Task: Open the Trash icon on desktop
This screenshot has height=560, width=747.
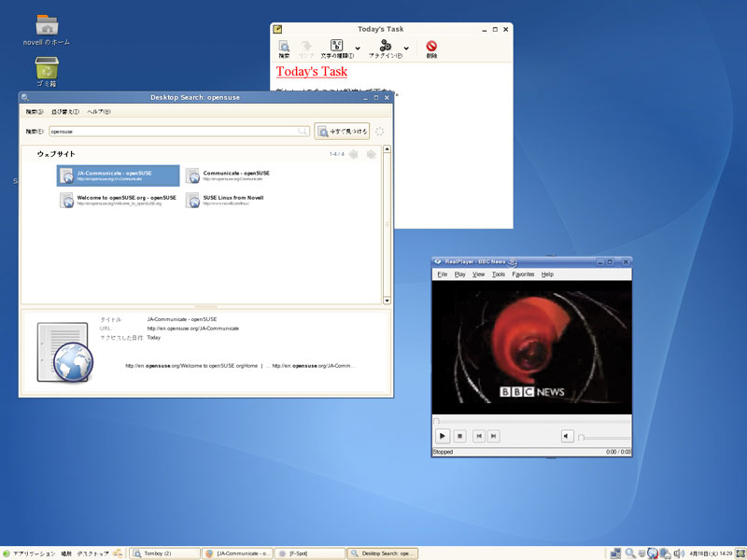Action: pyautogui.click(x=47, y=70)
